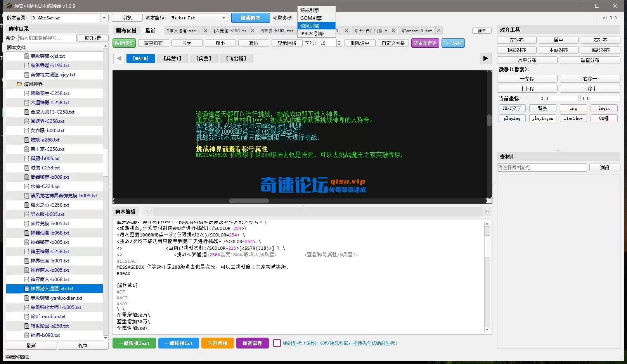Image resolution: width=627 pixels, height=364 pixels.
Task: Close the 入魔道-b193 recent file tab
Action: point(253,31)
